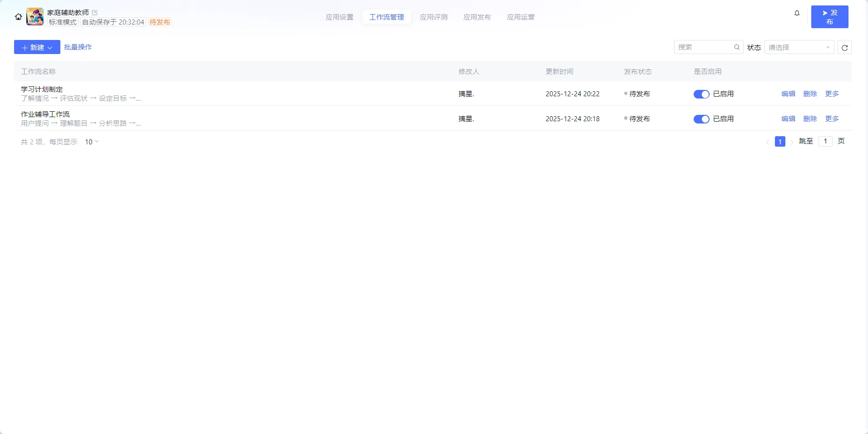This screenshot has width=868, height=434.
Task: Switch to the 应用设置 tab
Action: click(339, 17)
